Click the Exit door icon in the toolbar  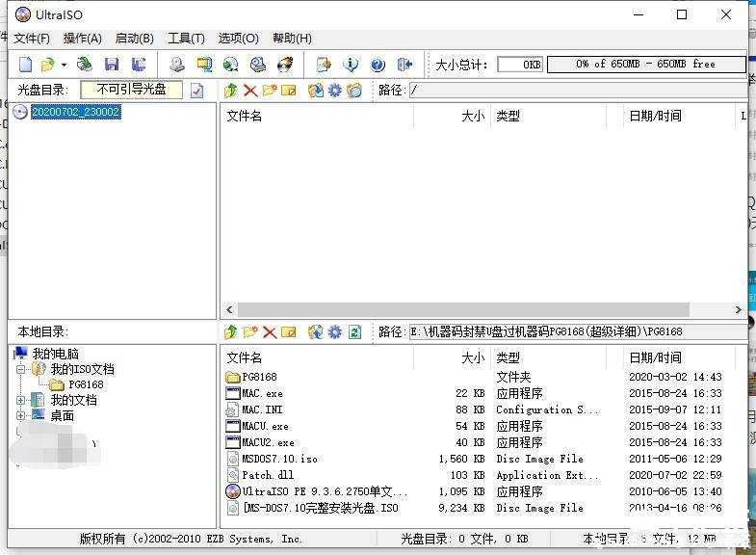(x=404, y=64)
